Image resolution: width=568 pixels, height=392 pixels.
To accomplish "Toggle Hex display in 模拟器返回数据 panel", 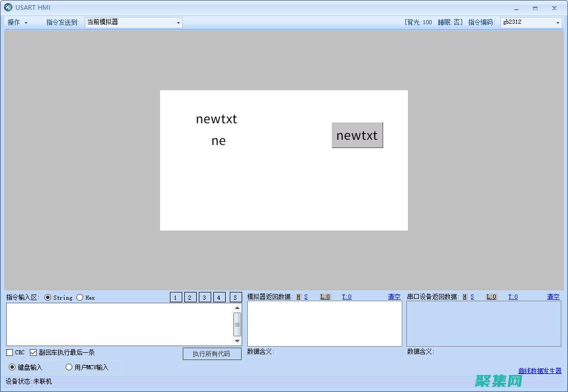I will click(298, 297).
